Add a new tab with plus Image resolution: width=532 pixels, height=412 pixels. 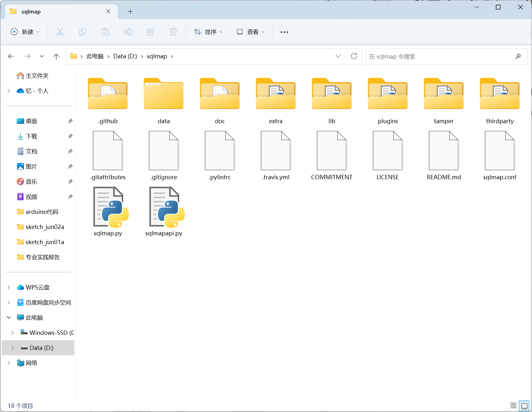pos(130,12)
